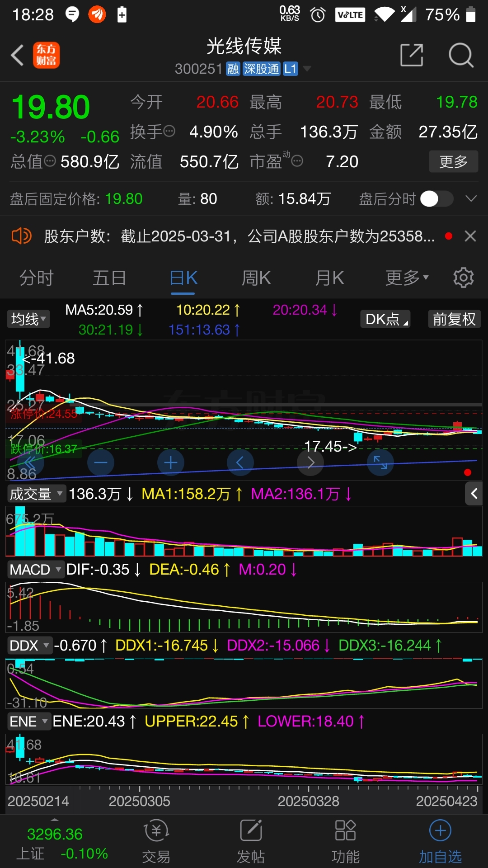Dismiss the shareholder announcement banner

pos(470,236)
